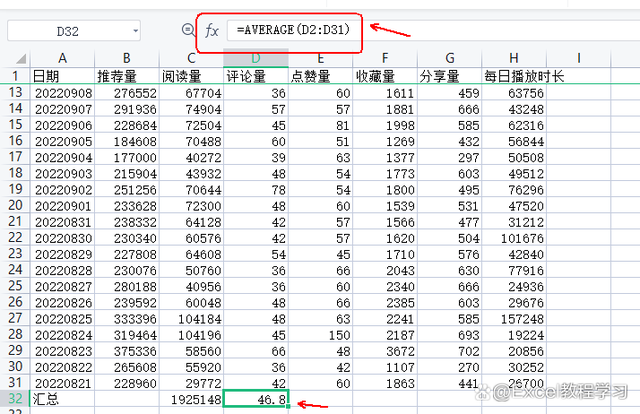
Task: Click cell with value 280188
Action: pos(127,287)
